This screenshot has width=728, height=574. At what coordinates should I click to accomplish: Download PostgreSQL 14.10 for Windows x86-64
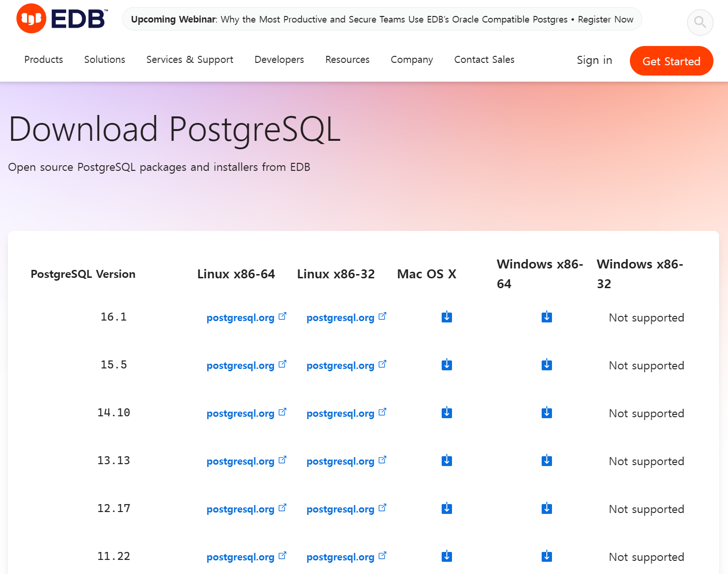tap(547, 413)
